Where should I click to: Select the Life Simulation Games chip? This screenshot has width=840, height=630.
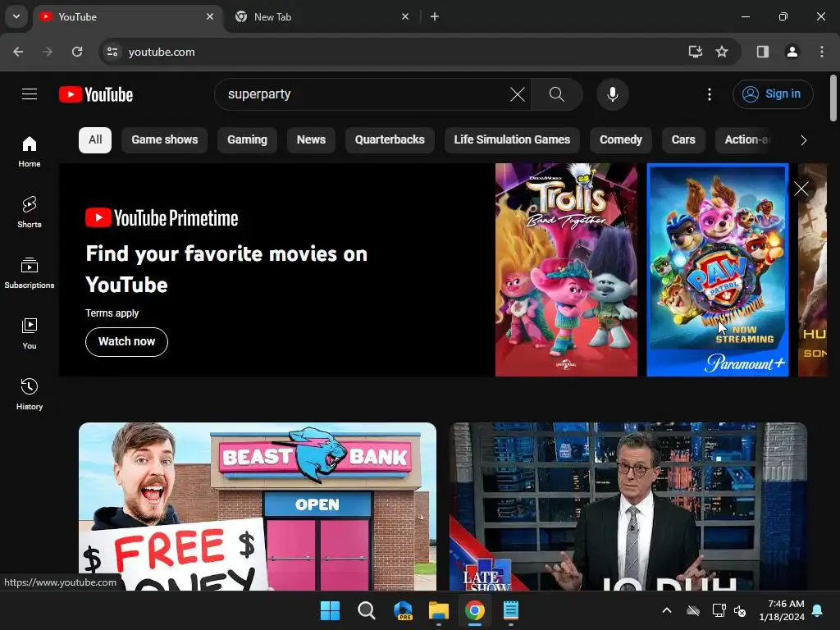point(512,139)
